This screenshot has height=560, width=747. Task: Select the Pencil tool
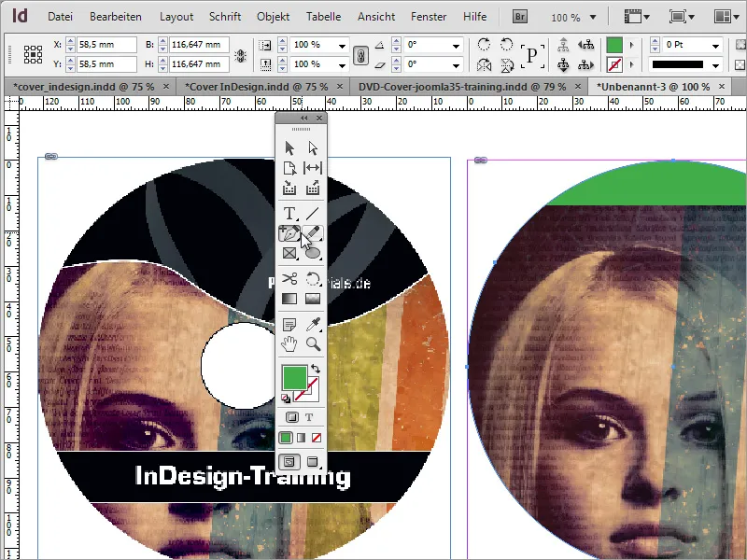313,233
